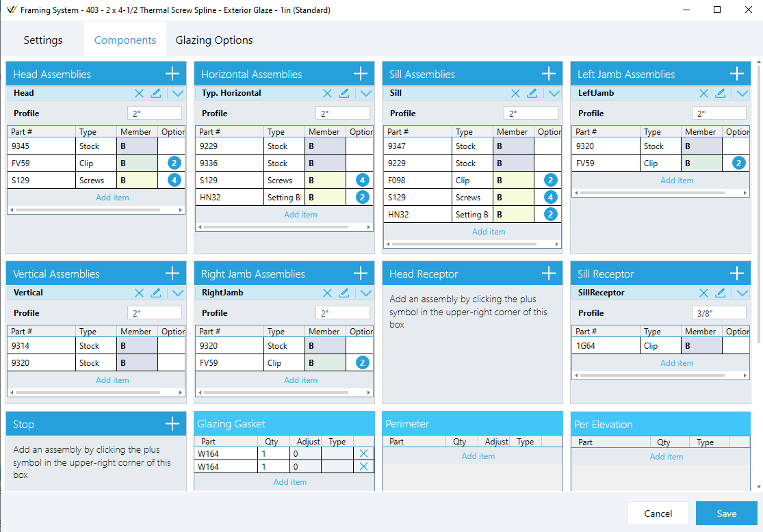This screenshot has height=532, width=763.
Task: Collapse the Head assembly using chevron arrow
Action: click(x=178, y=94)
